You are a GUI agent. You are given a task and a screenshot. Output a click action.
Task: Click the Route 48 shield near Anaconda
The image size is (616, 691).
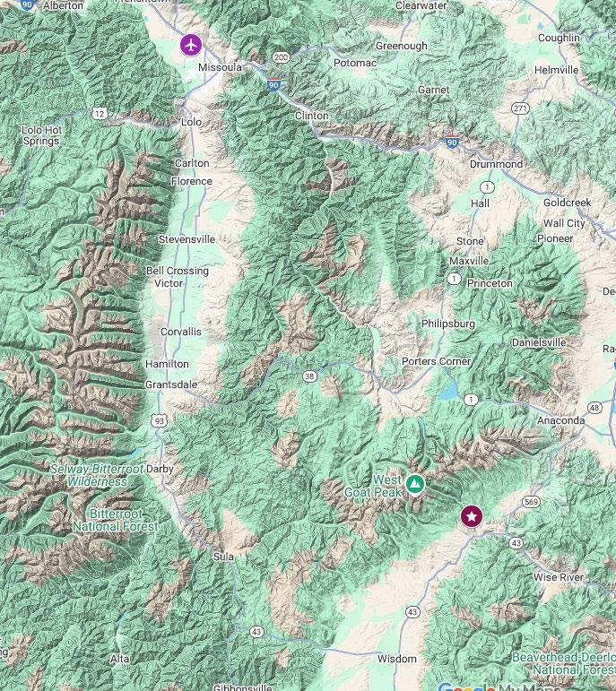coord(594,408)
